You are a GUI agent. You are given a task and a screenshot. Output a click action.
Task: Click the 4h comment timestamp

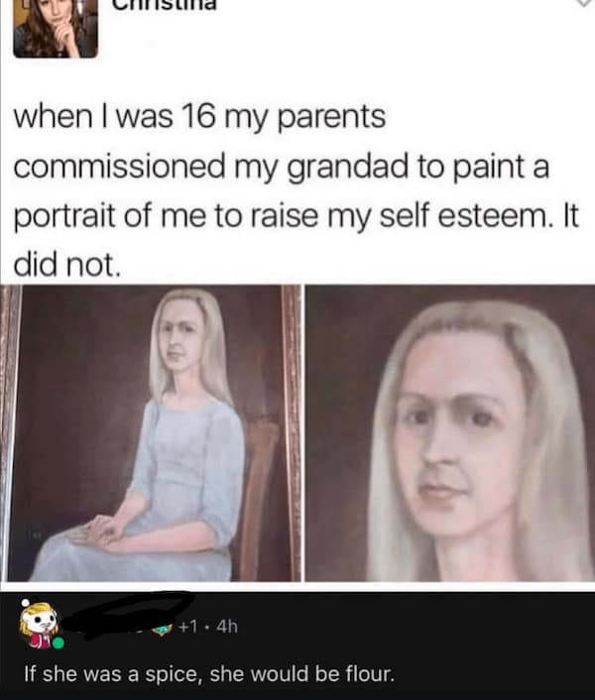(x=227, y=627)
